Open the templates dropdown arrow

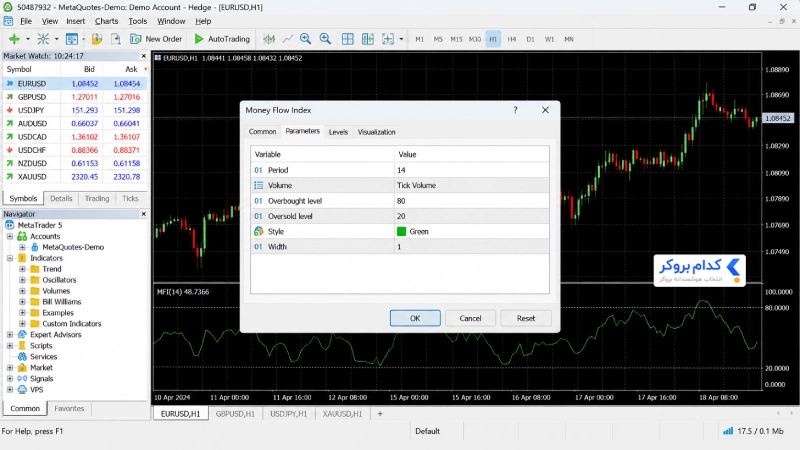[x=84, y=39]
